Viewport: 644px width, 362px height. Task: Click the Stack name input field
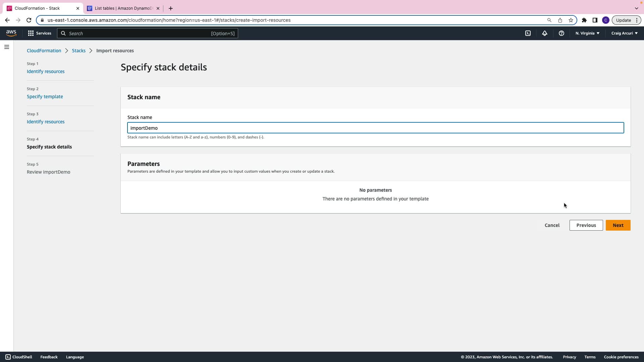tap(375, 128)
